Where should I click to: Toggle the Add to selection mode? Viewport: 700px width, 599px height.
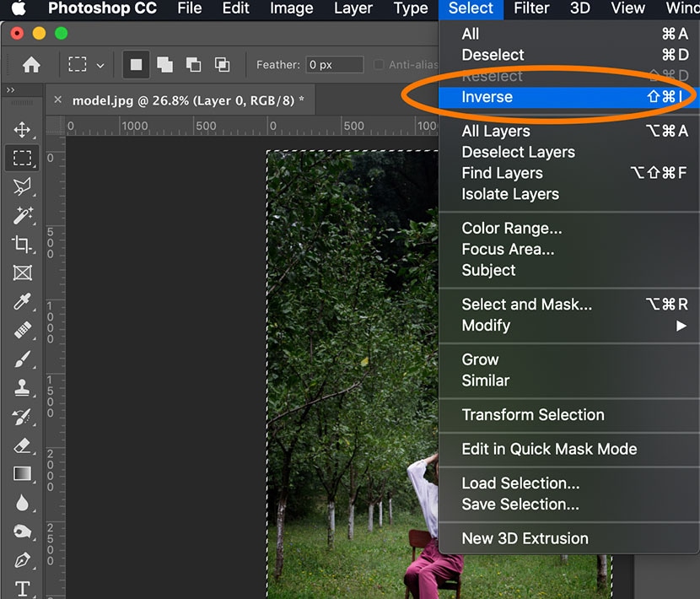[x=164, y=65]
